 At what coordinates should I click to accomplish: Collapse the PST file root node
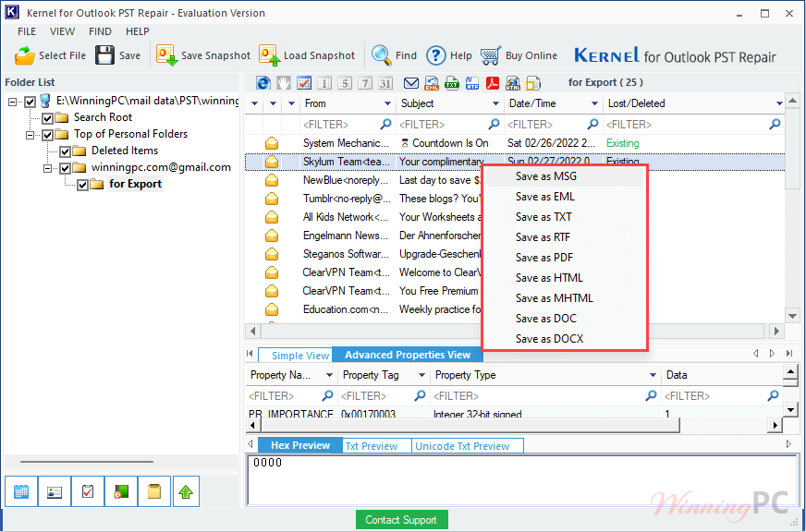[x=13, y=103]
